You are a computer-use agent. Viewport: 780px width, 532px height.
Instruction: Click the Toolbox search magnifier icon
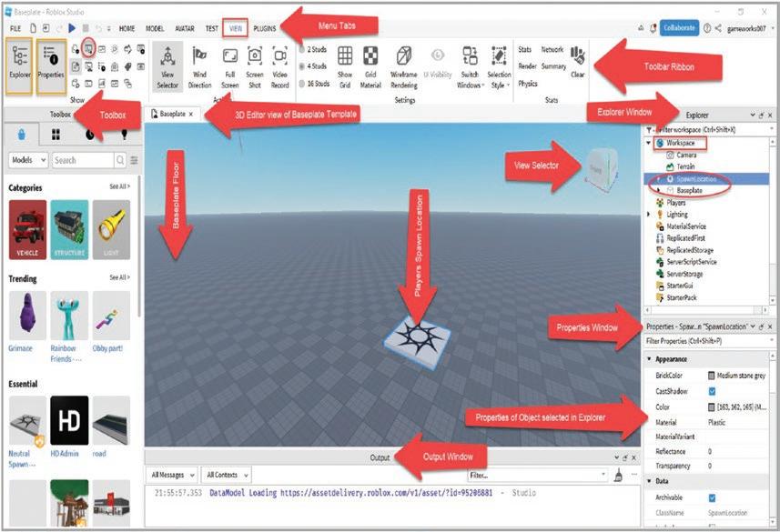click(x=120, y=160)
